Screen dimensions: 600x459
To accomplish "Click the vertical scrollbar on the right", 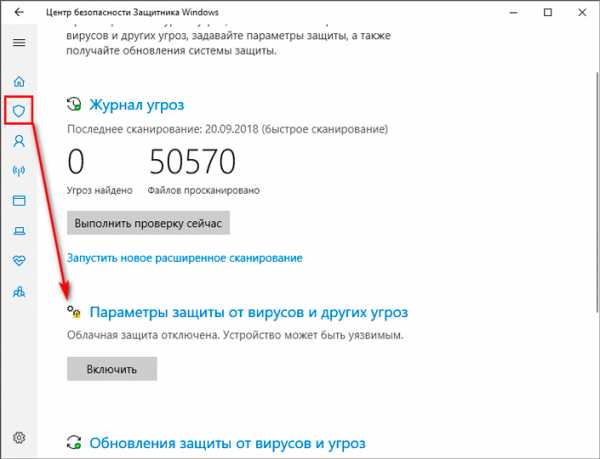I will point(597,191).
